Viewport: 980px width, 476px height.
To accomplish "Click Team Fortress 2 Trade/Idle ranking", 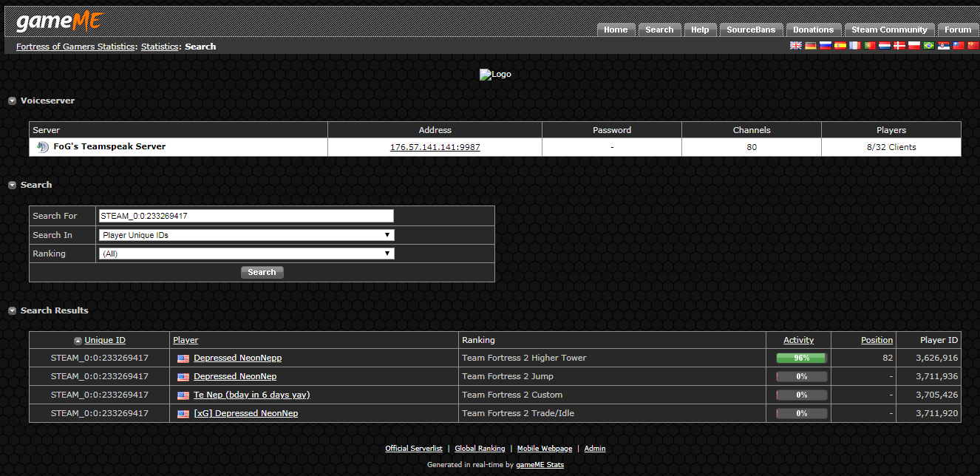I will (x=518, y=413).
